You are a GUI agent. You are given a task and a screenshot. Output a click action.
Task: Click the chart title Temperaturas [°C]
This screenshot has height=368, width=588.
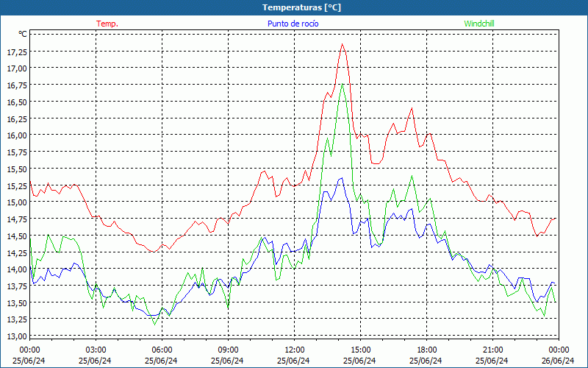tap(301, 7)
